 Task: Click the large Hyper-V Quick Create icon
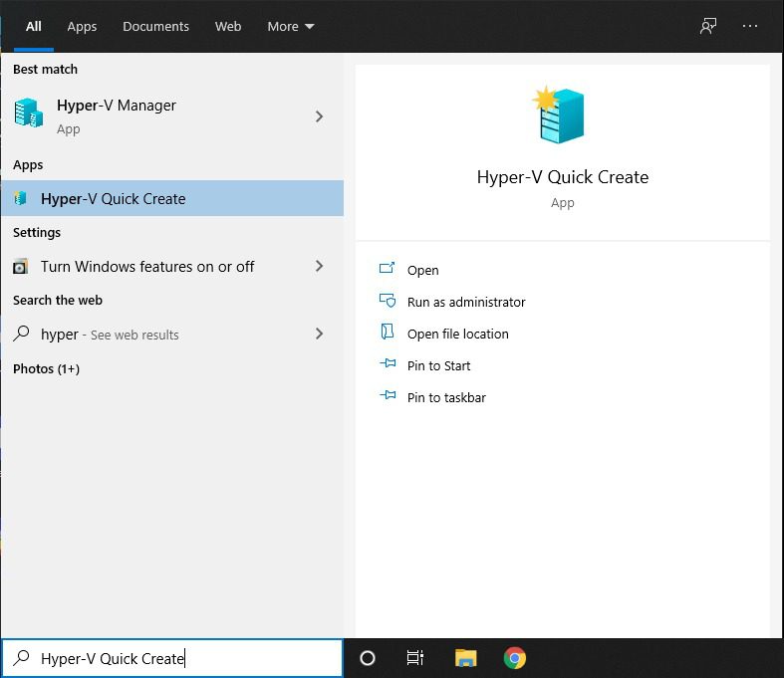pyautogui.click(x=562, y=115)
